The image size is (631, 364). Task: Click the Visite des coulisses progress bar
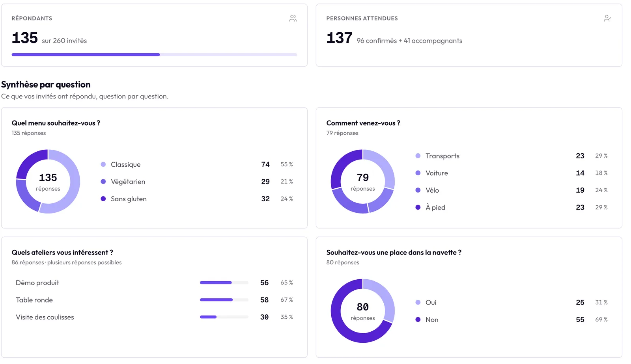[x=224, y=317]
